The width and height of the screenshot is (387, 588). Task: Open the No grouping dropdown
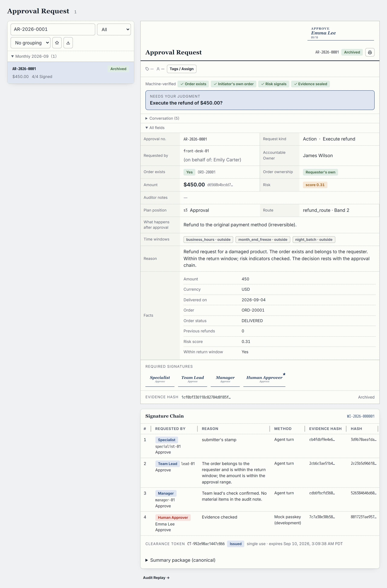coord(31,43)
